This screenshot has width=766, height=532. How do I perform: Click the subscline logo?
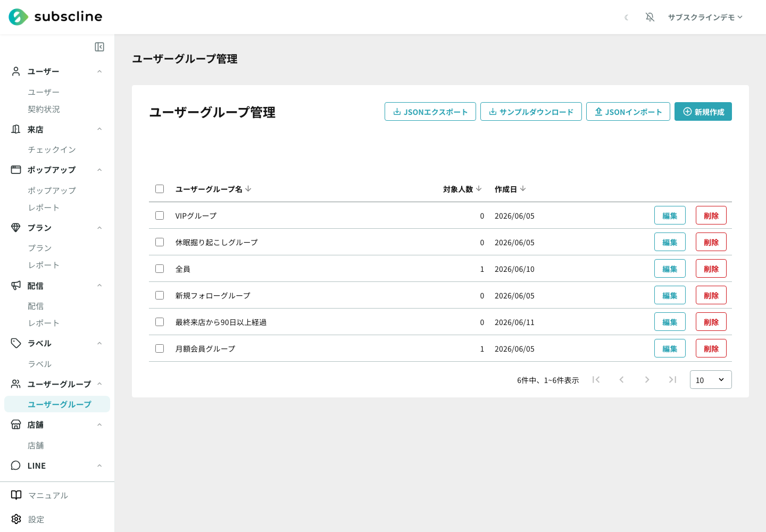coord(55,17)
